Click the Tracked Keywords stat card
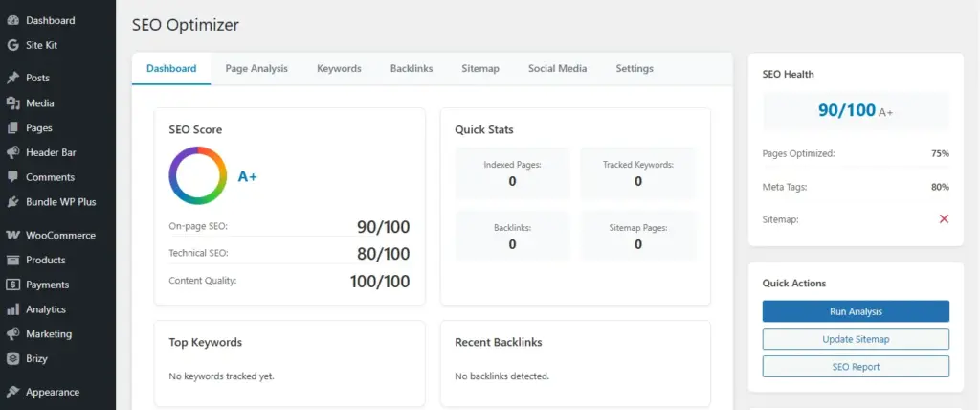The image size is (980, 410). tap(638, 173)
